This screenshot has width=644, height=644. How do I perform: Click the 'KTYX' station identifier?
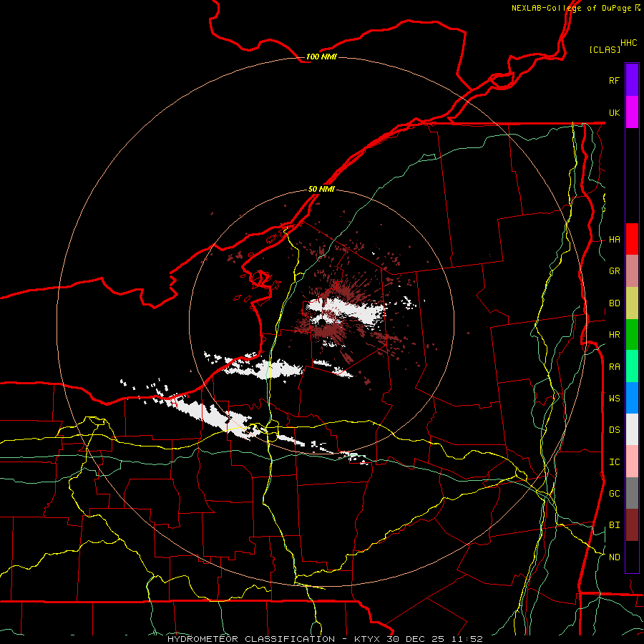tap(367, 639)
